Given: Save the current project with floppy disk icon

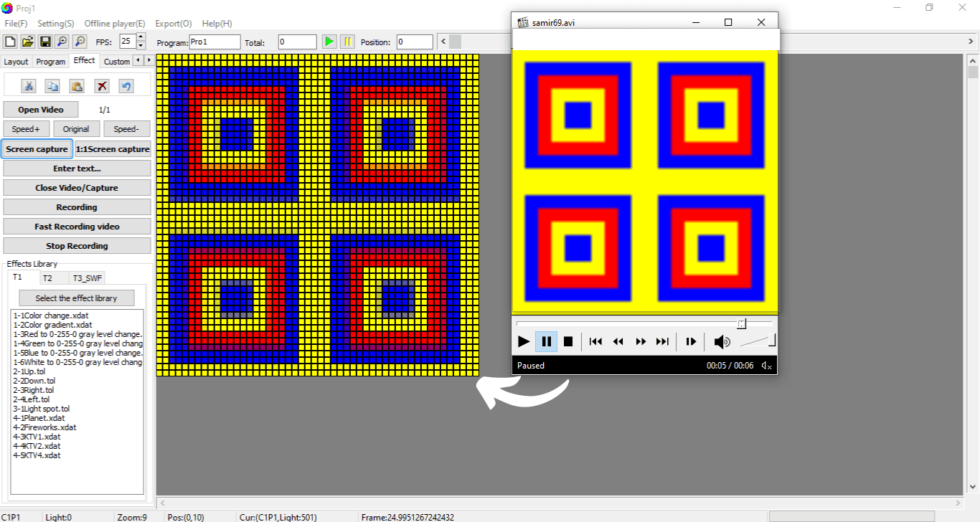Looking at the screenshot, I should point(44,41).
